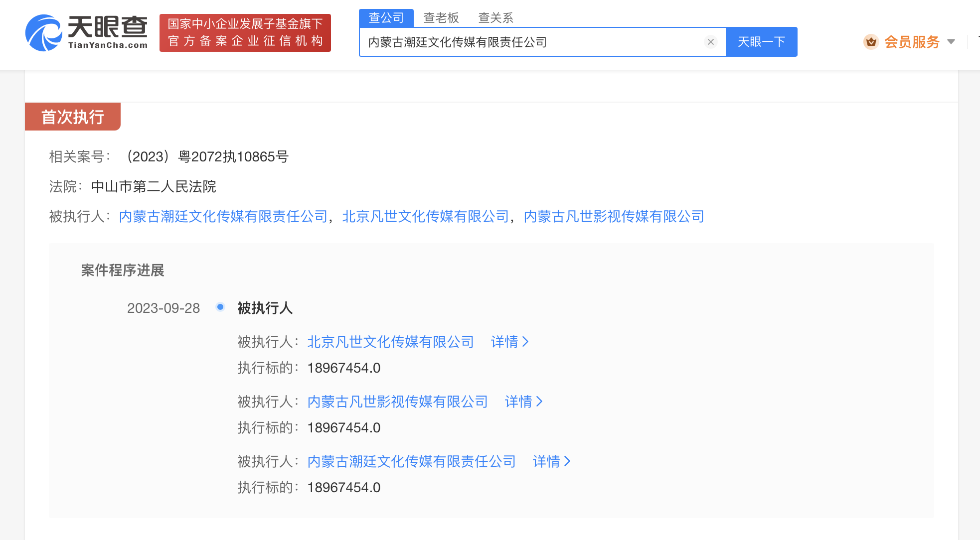The height and width of the screenshot is (540, 980).
Task: Click the bold 被执行人 timeline heading
Action: tap(265, 308)
